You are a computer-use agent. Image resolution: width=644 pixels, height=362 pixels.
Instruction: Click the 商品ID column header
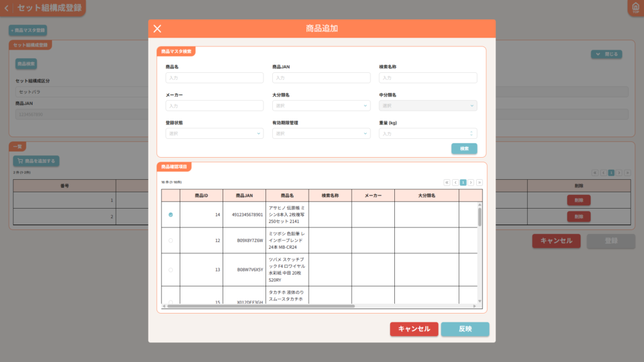pyautogui.click(x=201, y=196)
